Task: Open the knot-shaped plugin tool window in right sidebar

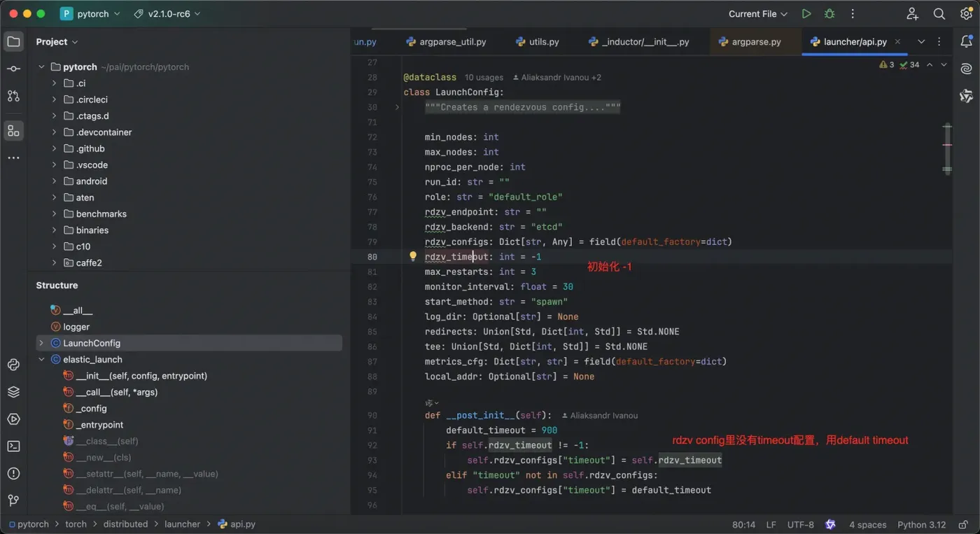Action: pyautogui.click(x=966, y=96)
